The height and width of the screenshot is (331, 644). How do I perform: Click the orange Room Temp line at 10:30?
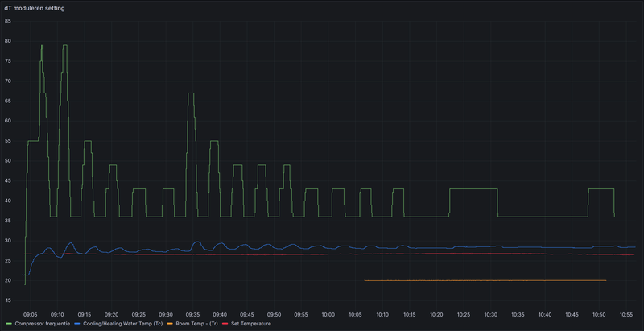click(490, 280)
